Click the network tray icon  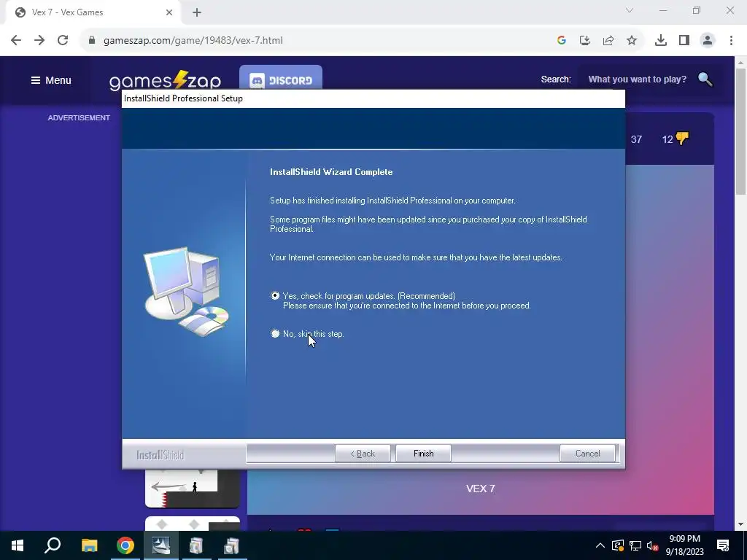pyautogui.click(x=635, y=545)
